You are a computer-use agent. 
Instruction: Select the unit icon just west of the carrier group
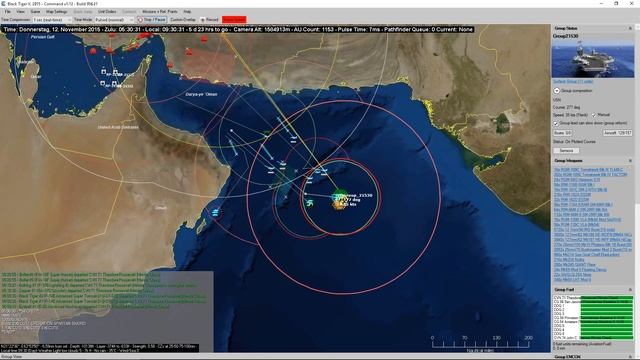coord(310,202)
